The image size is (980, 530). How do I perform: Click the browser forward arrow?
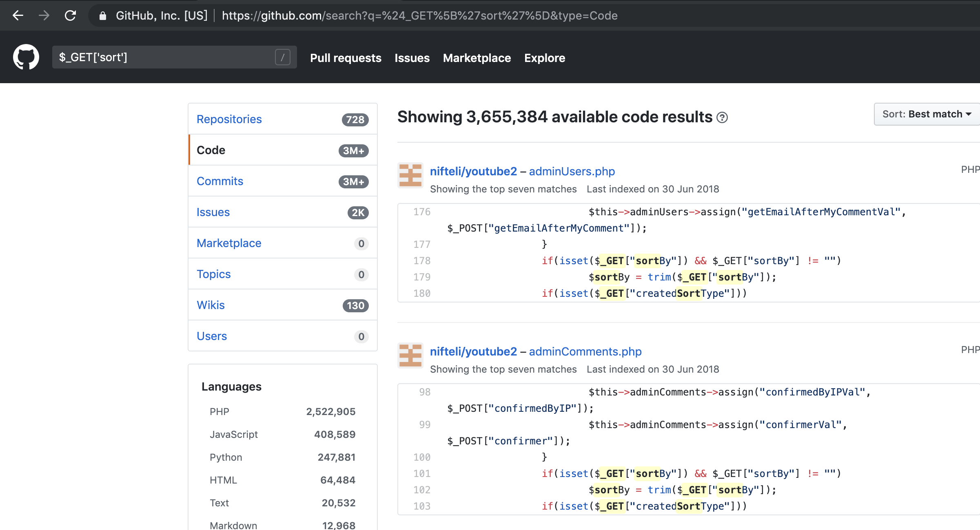pos(44,15)
